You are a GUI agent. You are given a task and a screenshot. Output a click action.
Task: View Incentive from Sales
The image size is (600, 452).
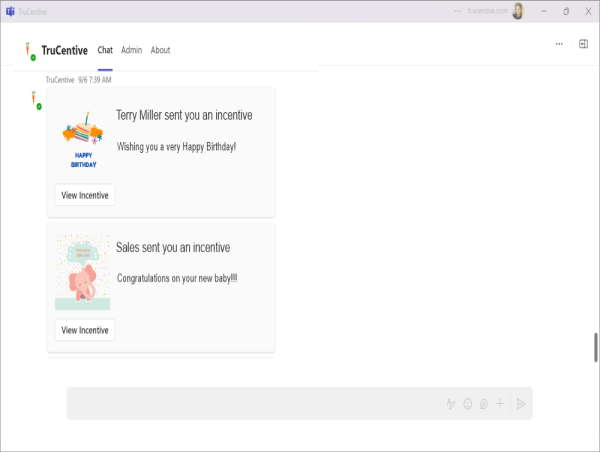(x=85, y=330)
